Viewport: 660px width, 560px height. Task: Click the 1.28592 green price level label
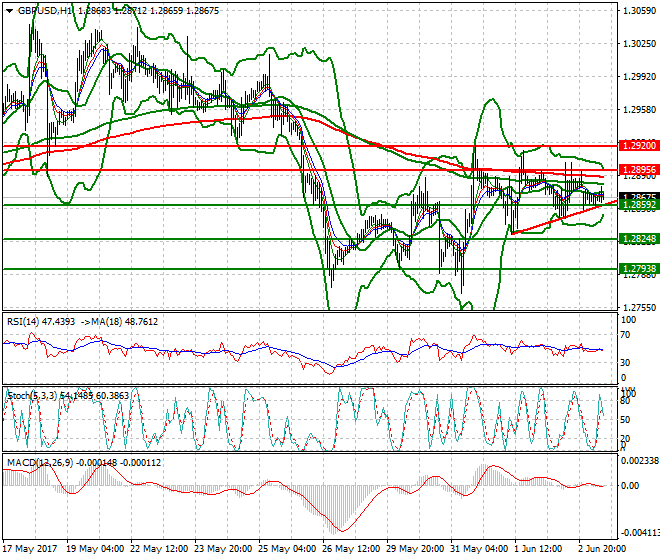pyautogui.click(x=639, y=205)
